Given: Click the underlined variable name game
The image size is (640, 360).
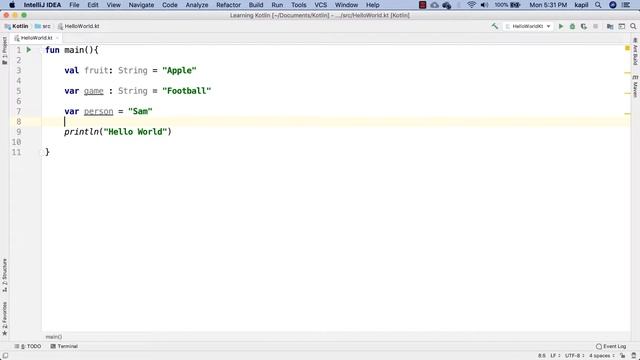Looking at the screenshot, I should click(x=93, y=91).
